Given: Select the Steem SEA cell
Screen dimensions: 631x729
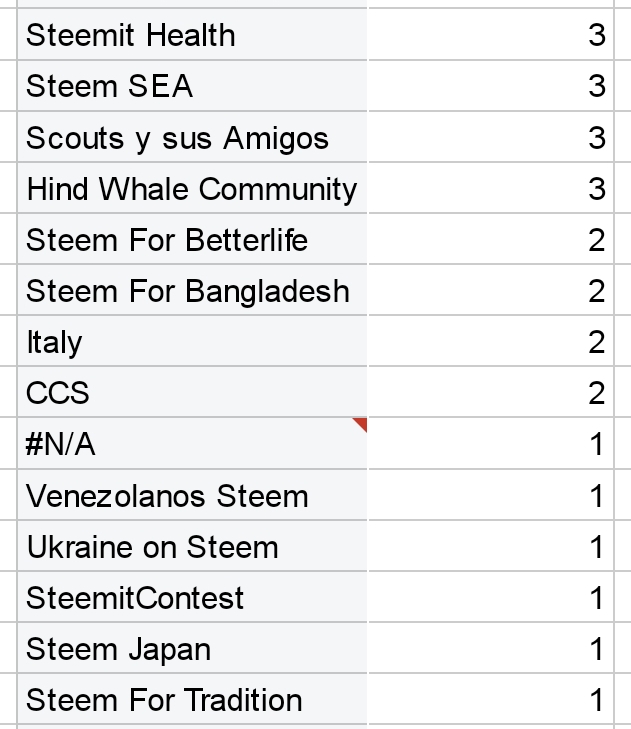Looking at the screenshot, I should [x=192, y=86].
